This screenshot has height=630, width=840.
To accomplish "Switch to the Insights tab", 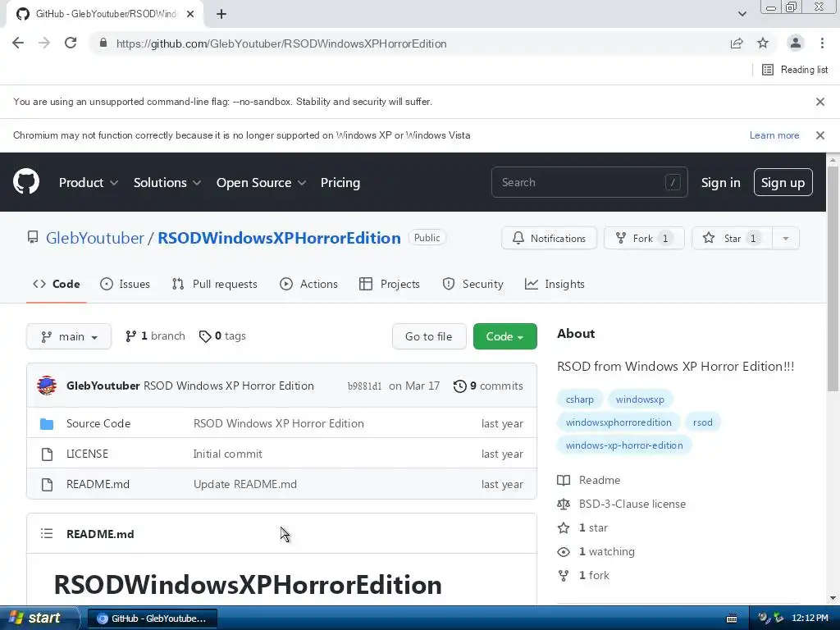I will point(555,284).
